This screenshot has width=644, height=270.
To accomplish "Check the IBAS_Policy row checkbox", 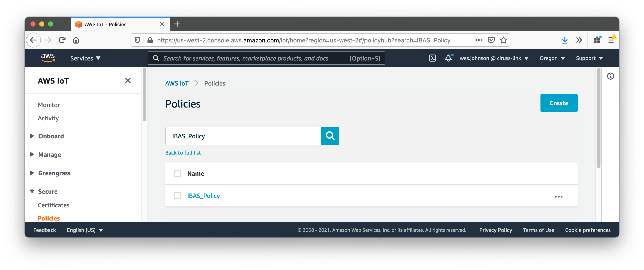I will click(178, 195).
